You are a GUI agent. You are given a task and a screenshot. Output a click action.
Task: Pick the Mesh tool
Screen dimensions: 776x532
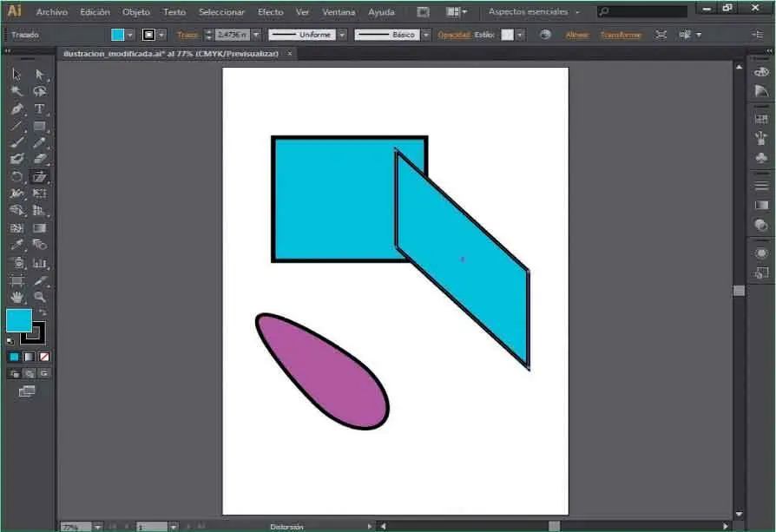tap(16, 228)
